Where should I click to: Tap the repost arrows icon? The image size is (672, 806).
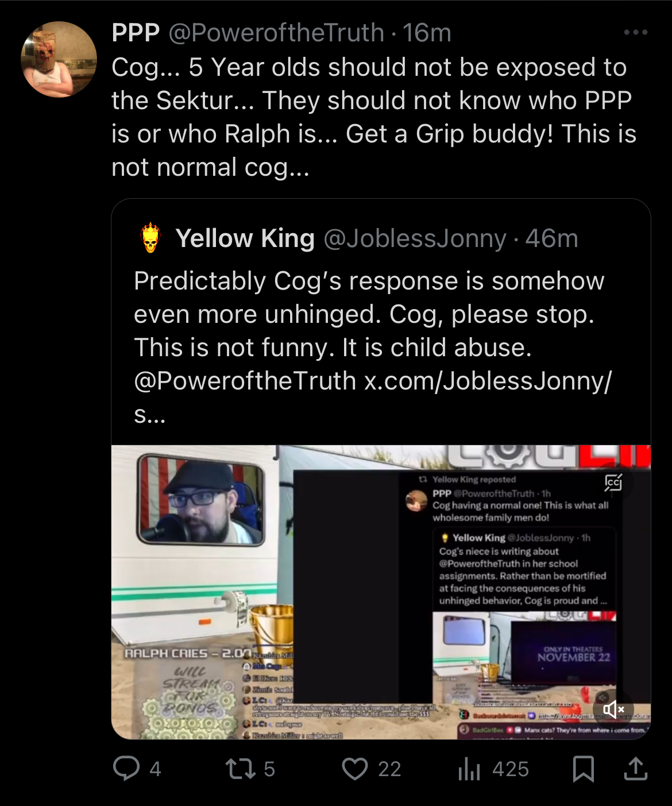coord(240,769)
